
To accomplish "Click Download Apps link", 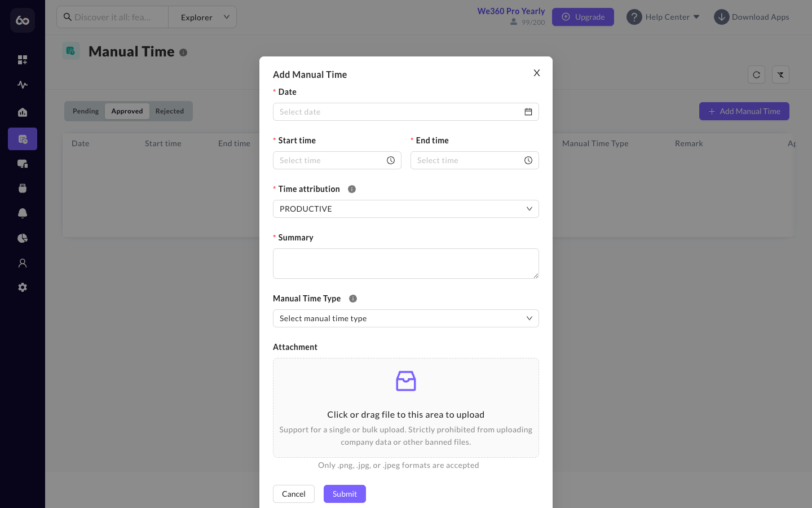I will pyautogui.click(x=752, y=17).
